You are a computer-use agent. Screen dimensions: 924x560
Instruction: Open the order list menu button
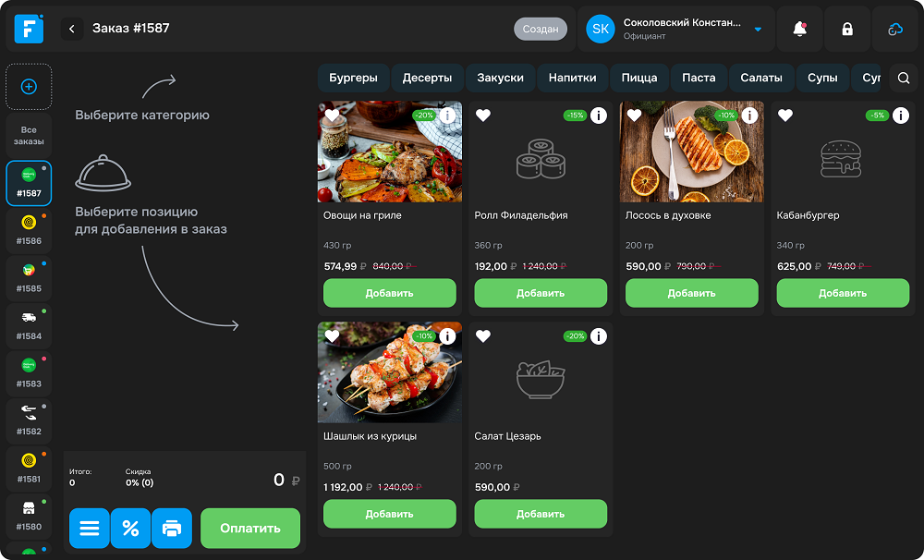[90, 529]
